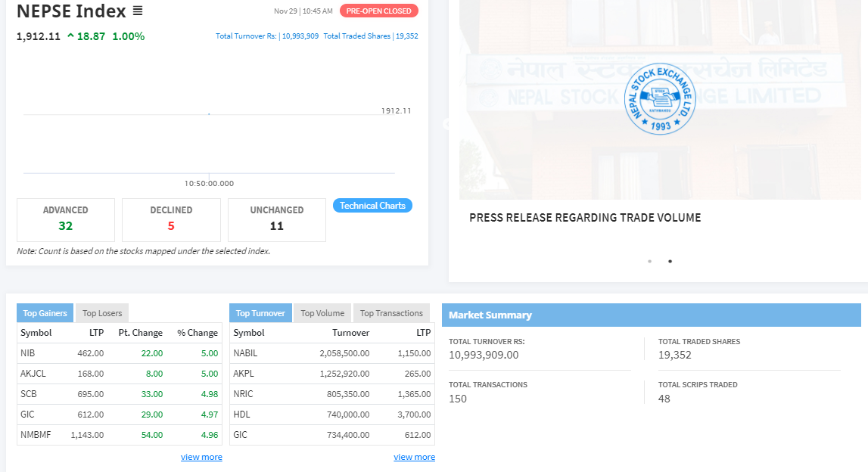The image size is (868, 472).
Task: Click NABIL symbol in turnover table
Action: tap(245, 353)
